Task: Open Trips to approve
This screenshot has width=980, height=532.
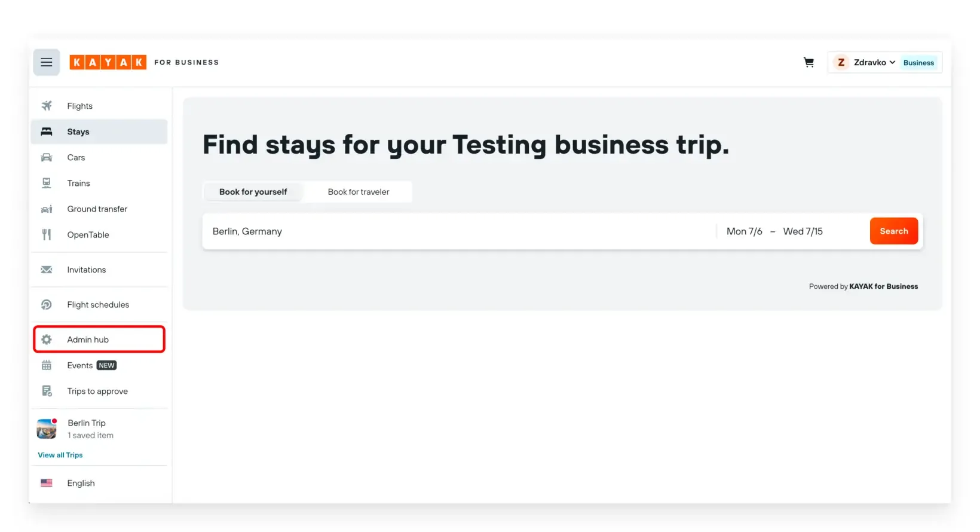Action: click(x=99, y=391)
